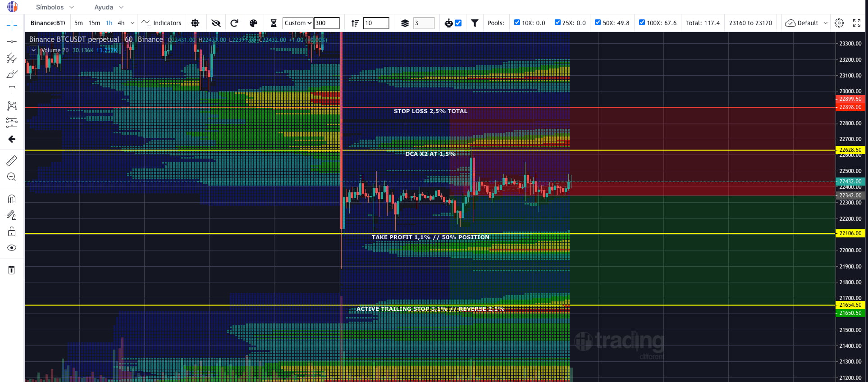Select the 1h timeframe
Image resolution: width=868 pixels, height=382 pixels.
point(109,23)
